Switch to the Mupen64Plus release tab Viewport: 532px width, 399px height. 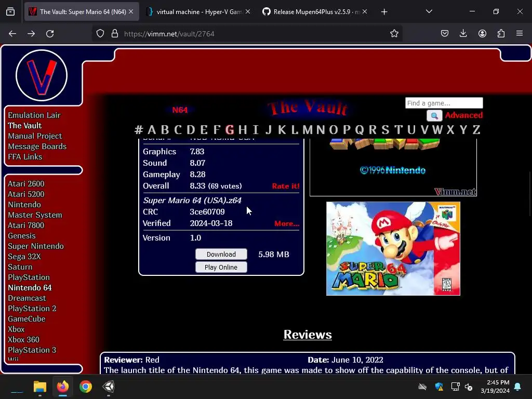point(315,11)
